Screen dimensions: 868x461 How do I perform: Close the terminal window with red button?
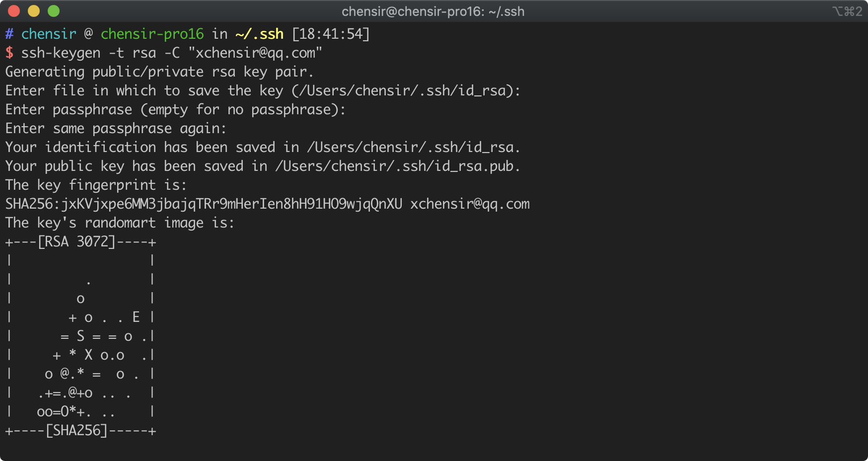coord(14,11)
